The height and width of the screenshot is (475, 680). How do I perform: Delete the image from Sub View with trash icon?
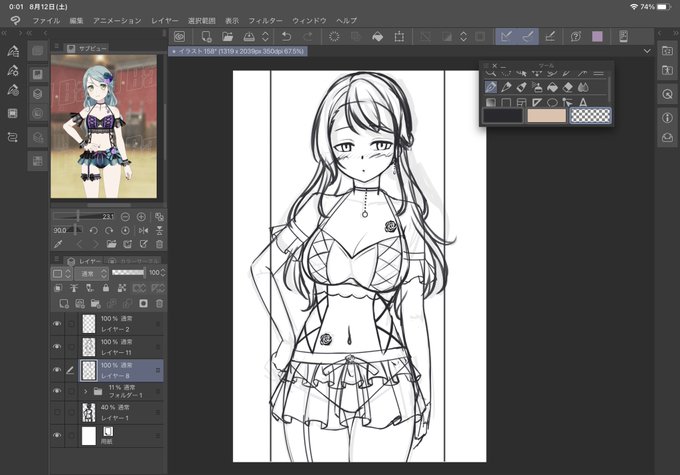coord(159,244)
